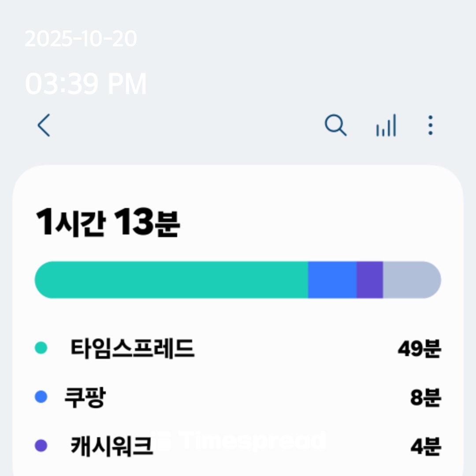Click the teal dot beside 타임스프레드
The width and height of the screenshot is (476, 476).
pyautogui.click(x=41, y=348)
